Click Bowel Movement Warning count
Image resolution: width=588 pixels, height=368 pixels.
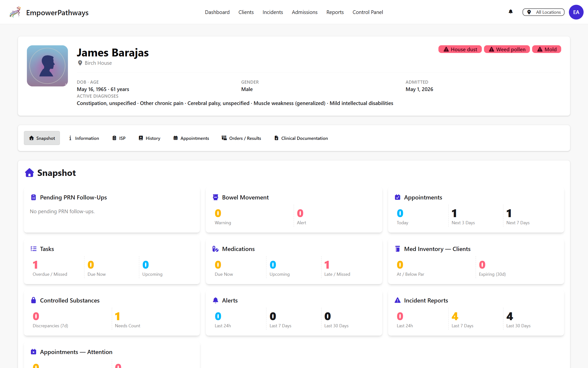tap(218, 213)
